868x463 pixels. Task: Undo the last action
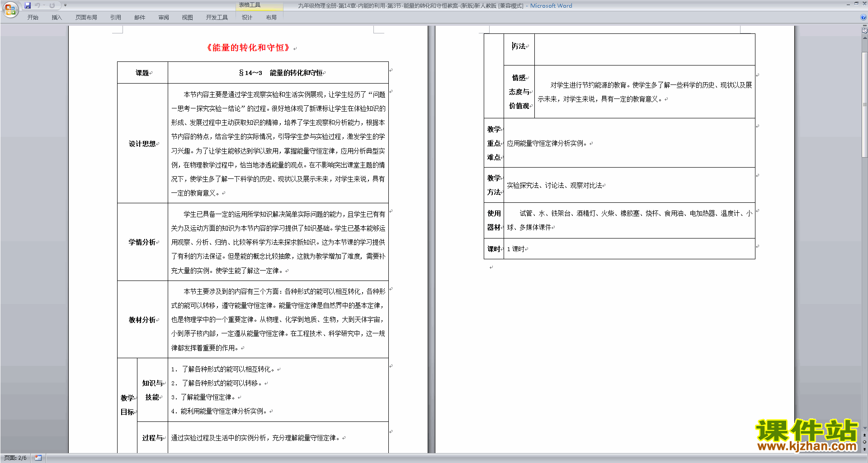pos(38,5)
